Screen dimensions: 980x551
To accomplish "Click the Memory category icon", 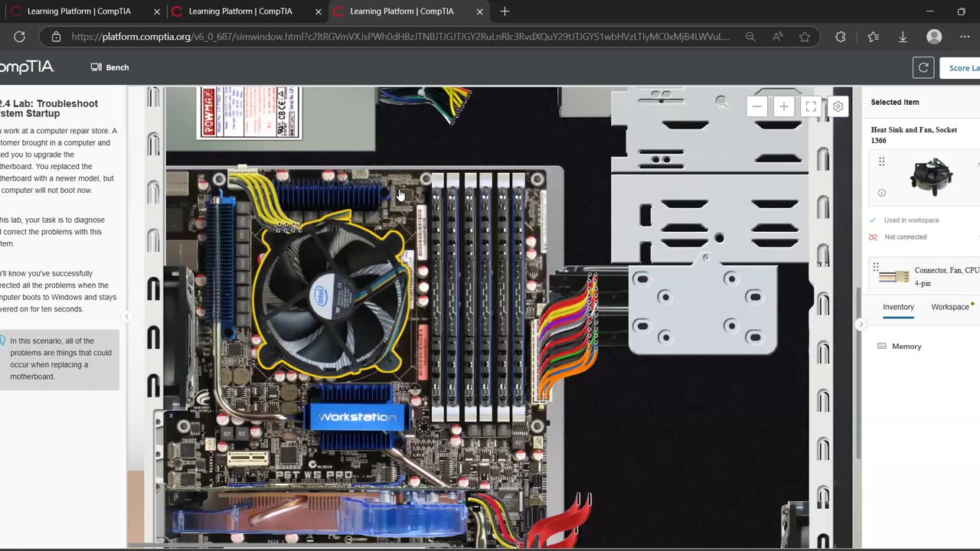I will [x=881, y=347].
